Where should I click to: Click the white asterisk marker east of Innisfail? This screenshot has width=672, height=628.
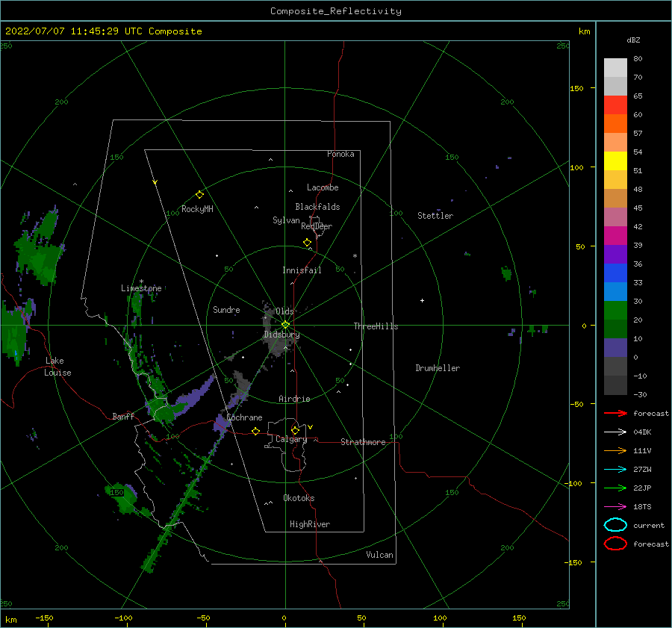pyautogui.click(x=355, y=256)
